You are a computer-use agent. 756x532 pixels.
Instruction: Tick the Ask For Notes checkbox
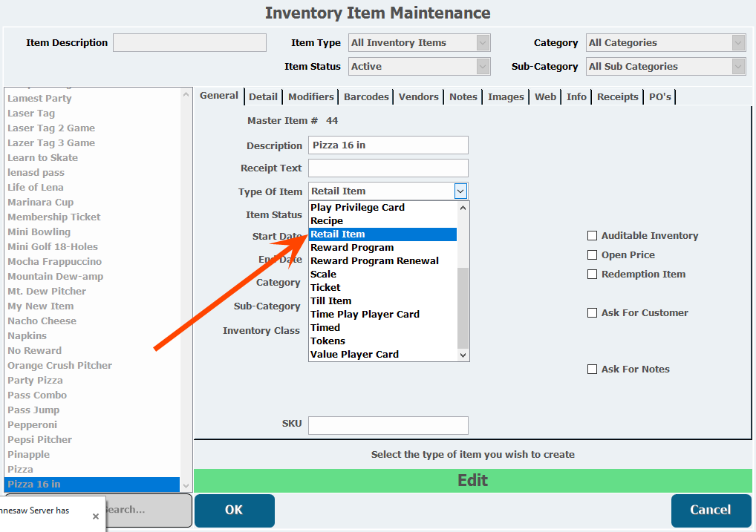(x=592, y=370)
